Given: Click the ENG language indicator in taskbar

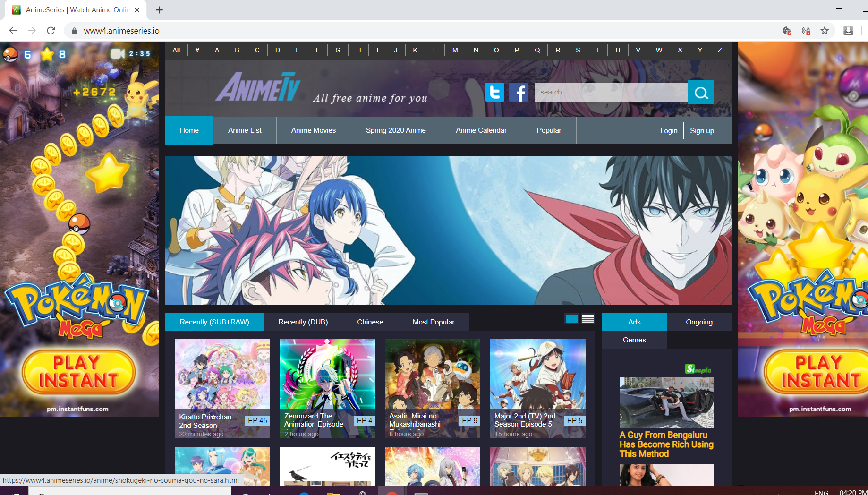Looking at the screenshot, I should tap(821, 492).
